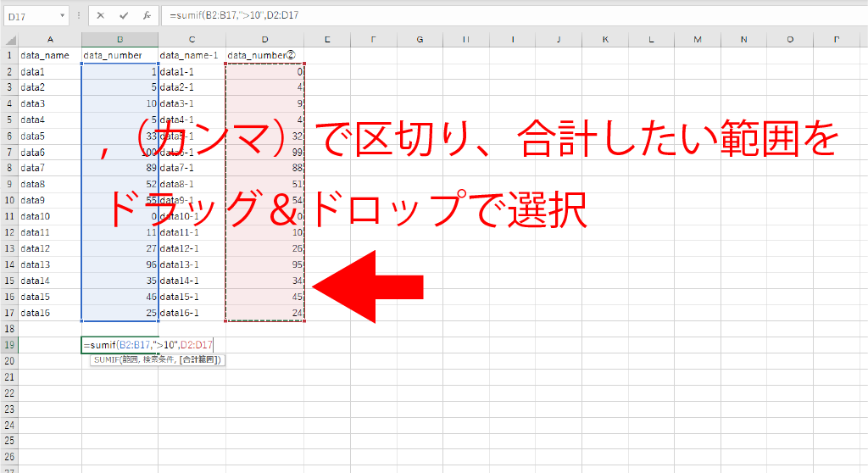The width and height of the screenshot is (868, 473).
Task: Select column H header
Action: (x=466, y=40)
